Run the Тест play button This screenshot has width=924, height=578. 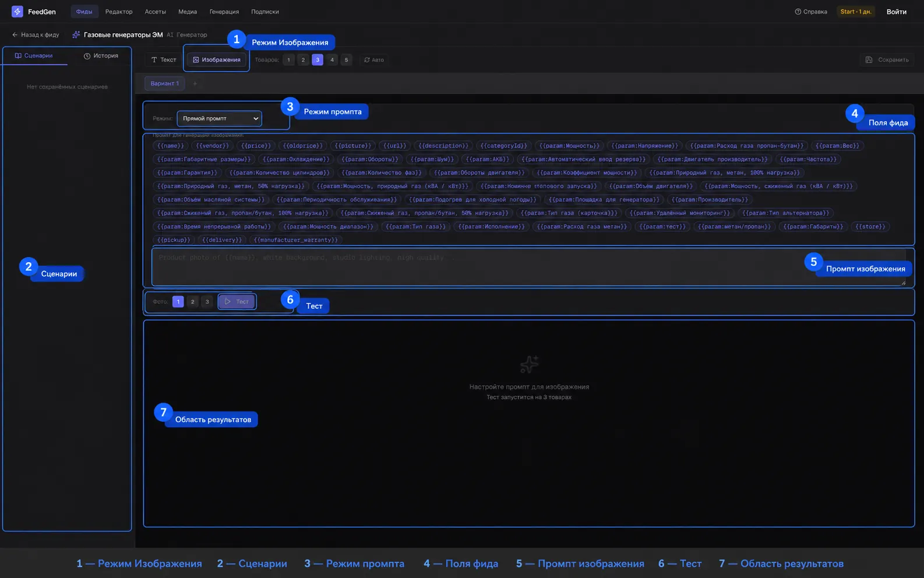pos(237,302)
